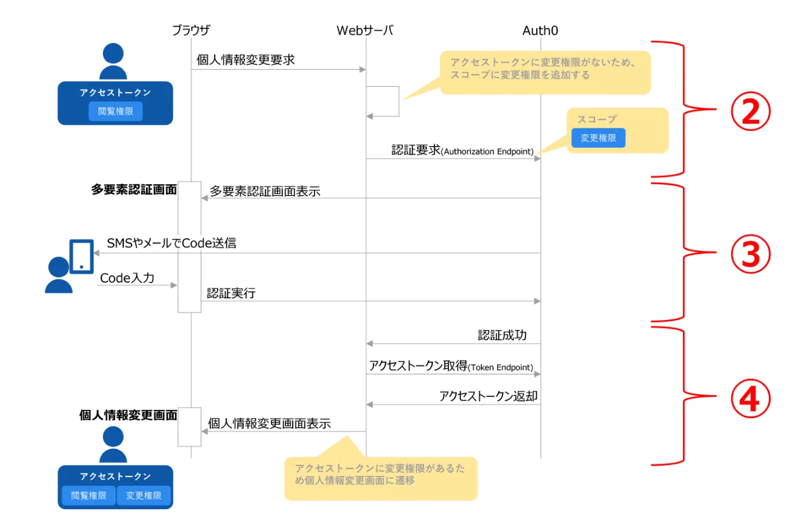
Task: Click the 変更権限 badge in スコープ callout
Action: coord(598,138)
